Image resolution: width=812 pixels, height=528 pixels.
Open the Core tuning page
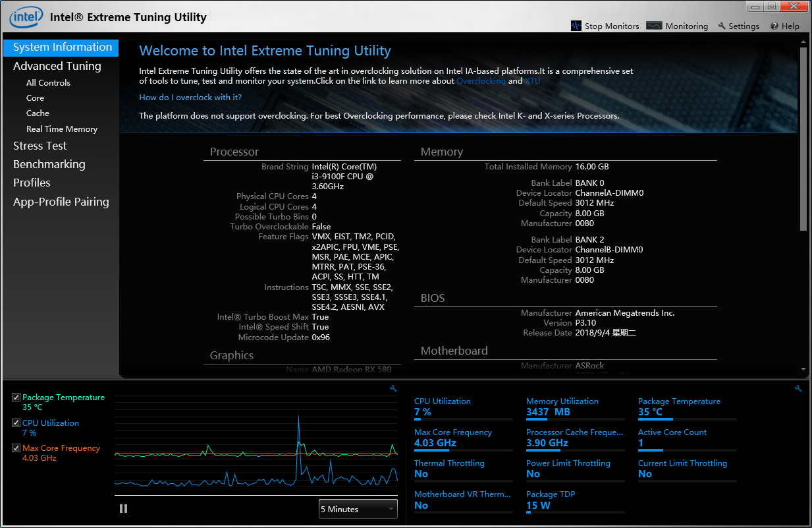click(36, 98)
